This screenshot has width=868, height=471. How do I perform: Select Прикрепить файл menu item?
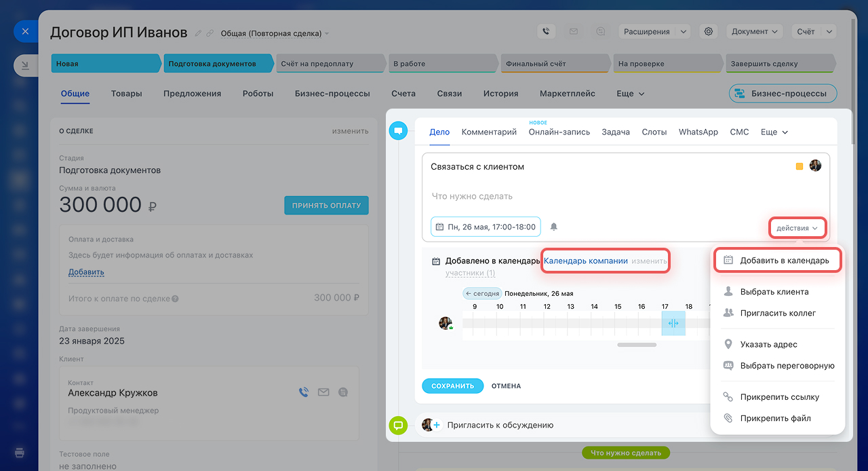coord(778,419)
